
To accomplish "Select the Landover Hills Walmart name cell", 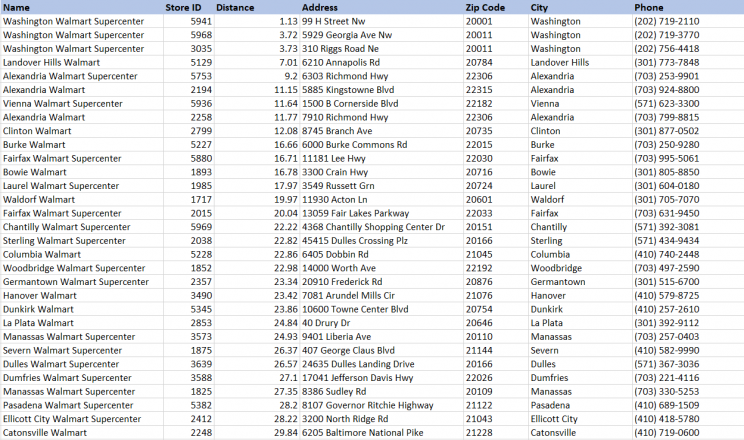I will (50, 62).
